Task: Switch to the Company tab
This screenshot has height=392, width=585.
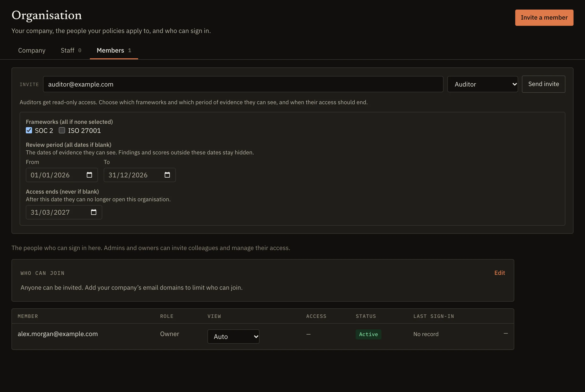Action: 32,50
